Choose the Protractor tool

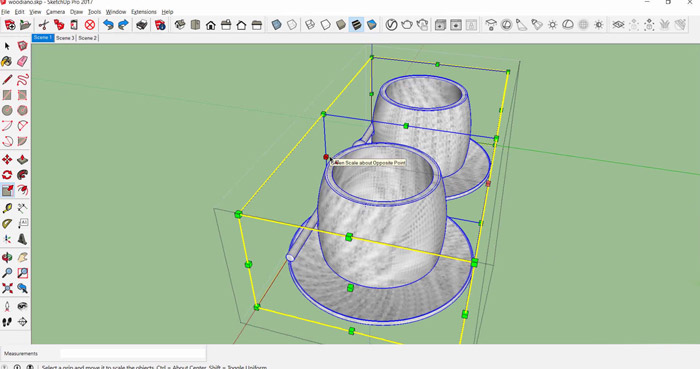pyautogui.click(x=7, y=224)
